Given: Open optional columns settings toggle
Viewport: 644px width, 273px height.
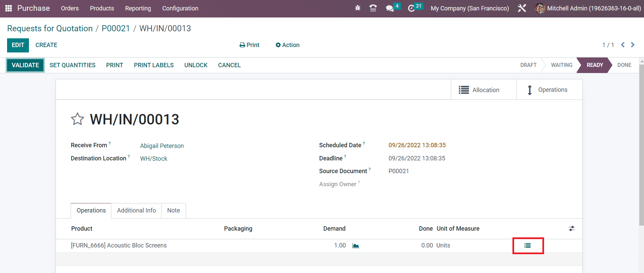Looking at the screenshot, I should point(571,229).
